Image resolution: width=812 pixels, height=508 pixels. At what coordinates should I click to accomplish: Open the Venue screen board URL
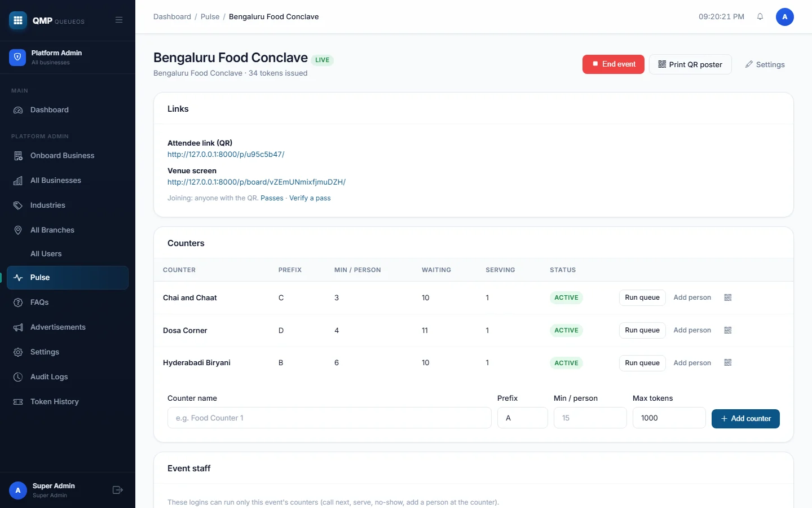click(x=257, y=182)
